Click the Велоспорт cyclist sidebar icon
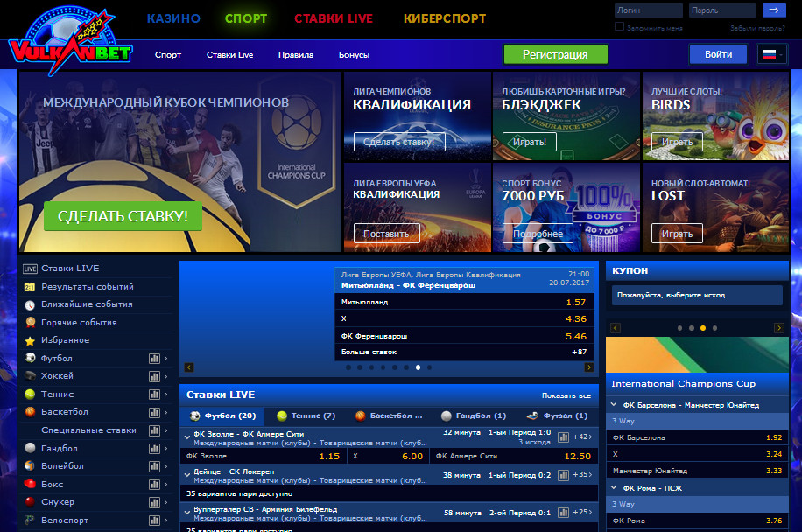The image size is (802, 532). pos(30,521)
